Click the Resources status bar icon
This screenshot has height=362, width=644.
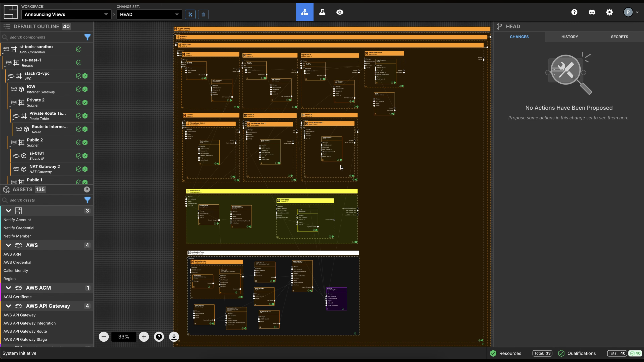[x=493, y=353]
